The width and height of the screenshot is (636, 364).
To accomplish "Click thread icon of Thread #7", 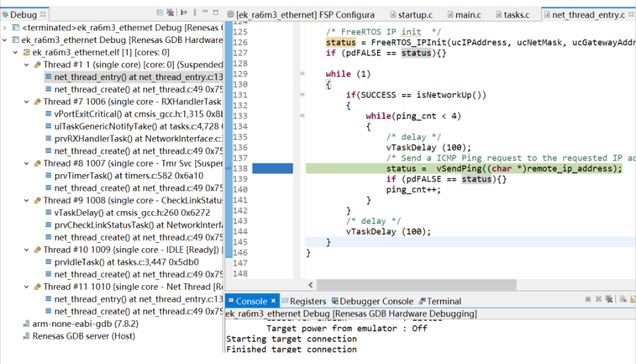I will (37, 102).
